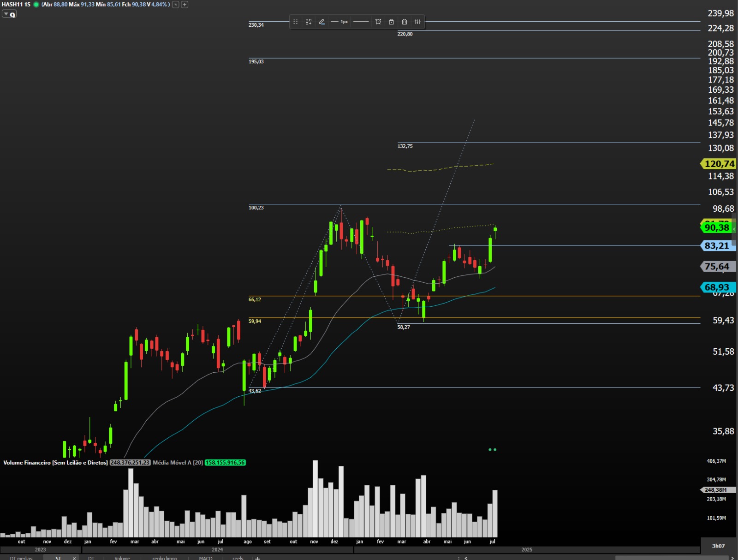Click the blue 83,21 price tag

pos(718,246)
